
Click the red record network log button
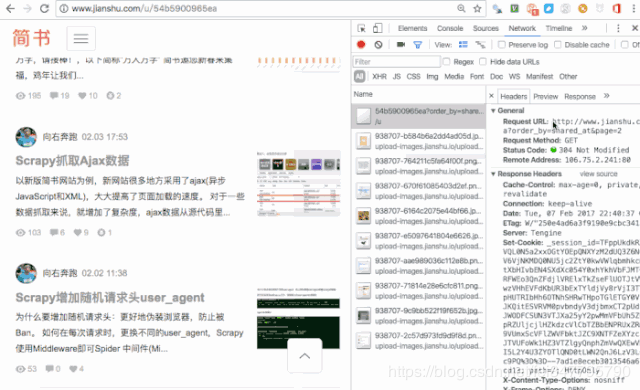click(x=361, y=44)
